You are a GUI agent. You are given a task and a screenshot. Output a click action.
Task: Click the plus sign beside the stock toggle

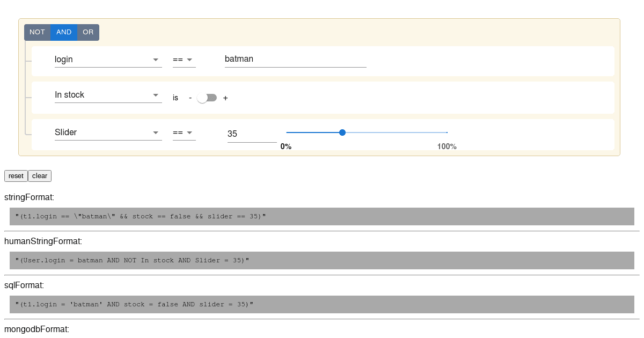coord(225,98)
